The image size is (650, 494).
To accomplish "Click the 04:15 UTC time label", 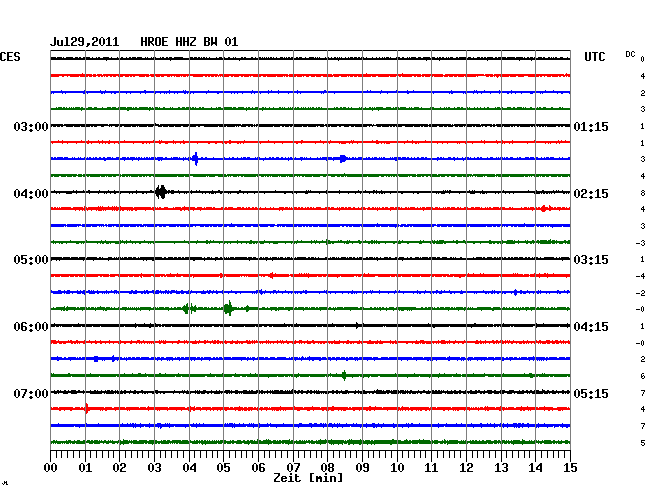I will pyautogui.click(x=591, y=327).
